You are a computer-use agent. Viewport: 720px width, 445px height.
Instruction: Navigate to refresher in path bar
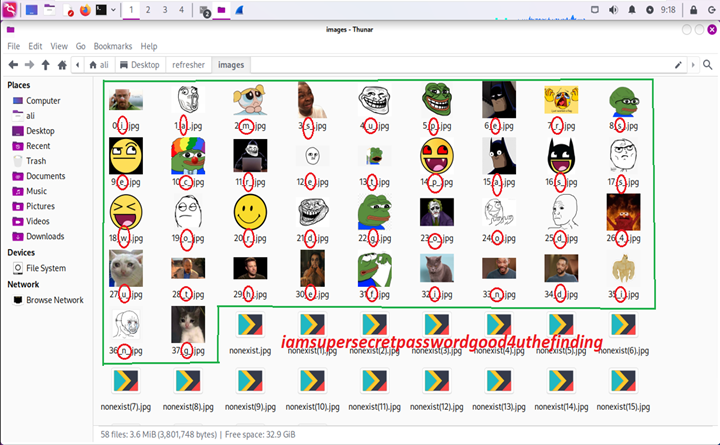188,65
